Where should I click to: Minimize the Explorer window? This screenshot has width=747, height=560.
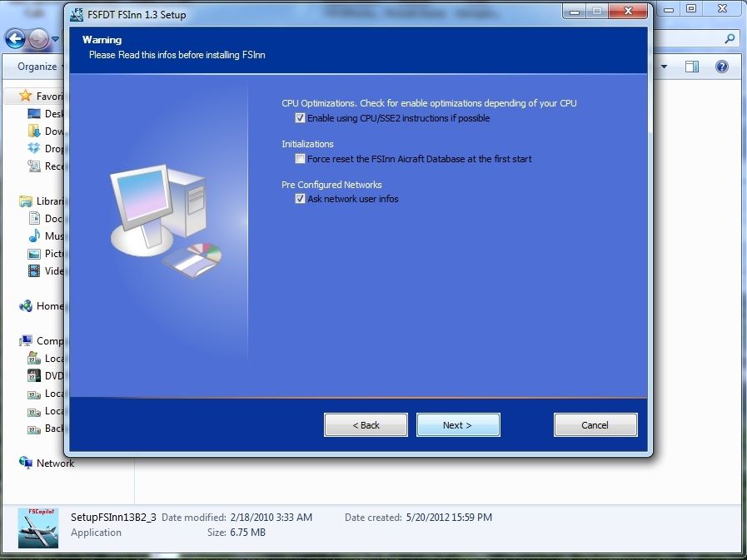pyautogui.click(x=669, y=9)
